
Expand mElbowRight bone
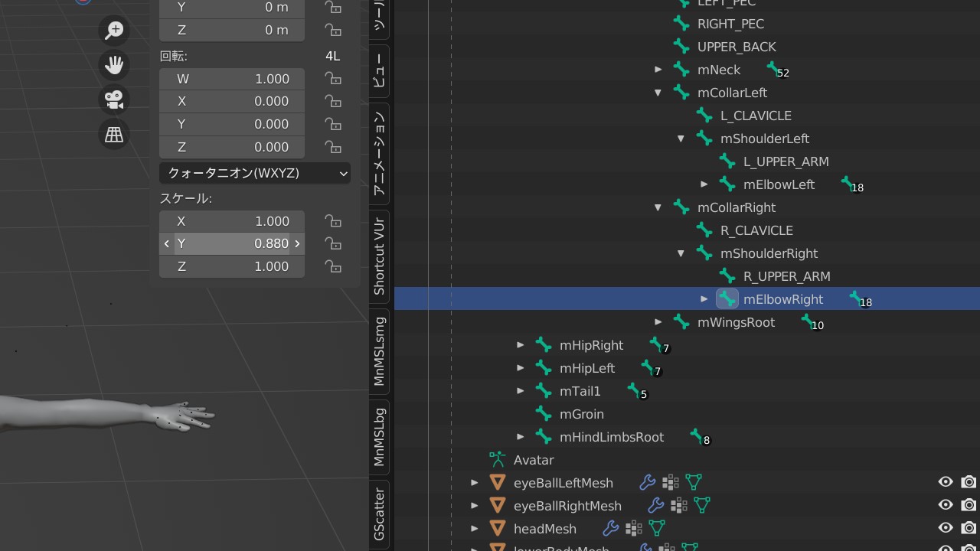(x=704, y=299)
